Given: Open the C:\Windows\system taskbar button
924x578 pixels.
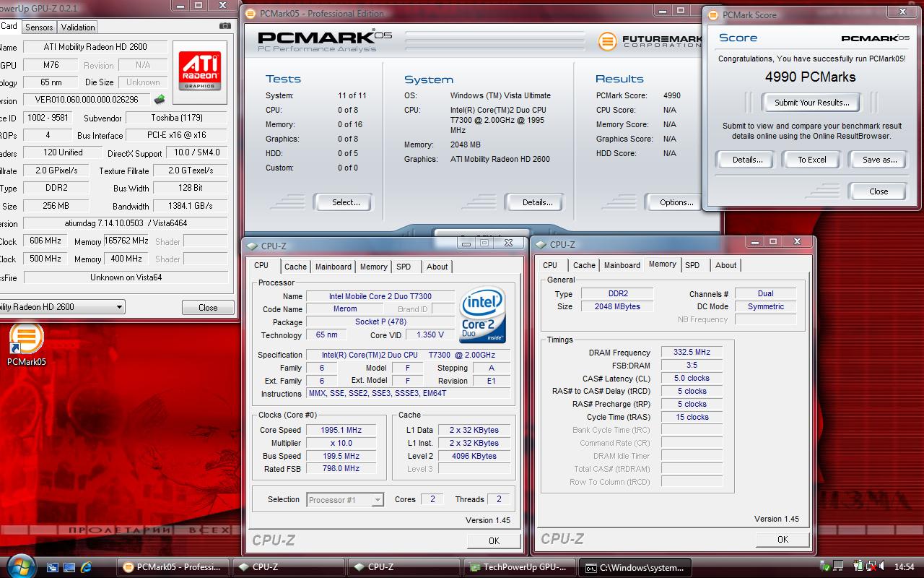Looking at the screenshot, I should (636, 567).
